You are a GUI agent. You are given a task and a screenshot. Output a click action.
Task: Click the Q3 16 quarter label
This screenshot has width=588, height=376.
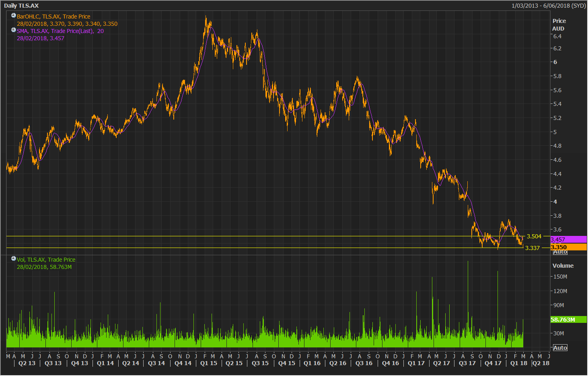pyautogui.click(x=364, y=363)
